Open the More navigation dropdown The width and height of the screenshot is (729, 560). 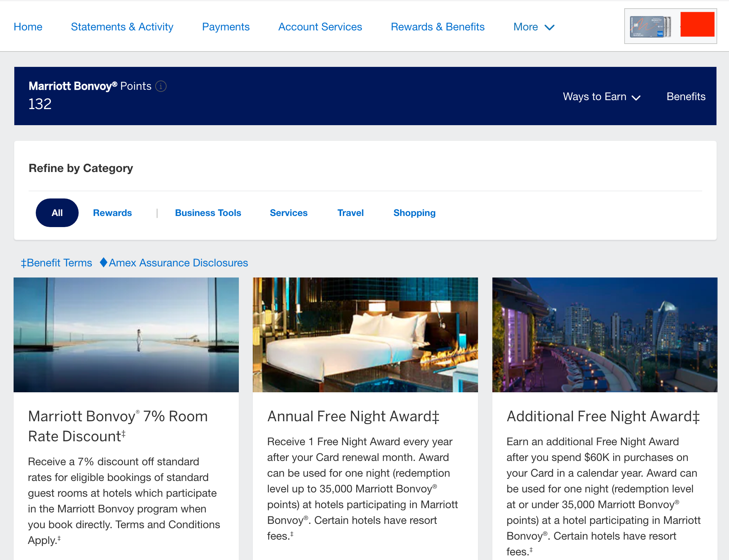(525, 27)
